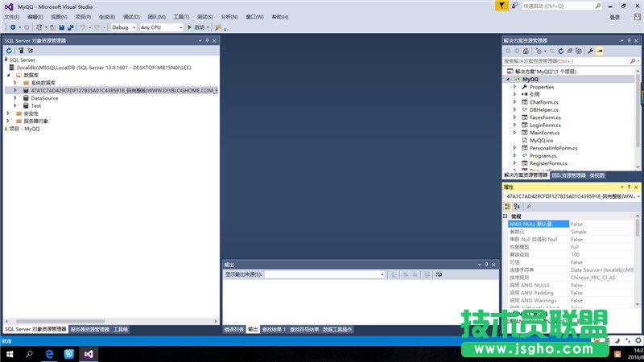Click the group-by icon in SQL Server explorer toolbar
Screen dimensions: 644x362
pos(30,51)
